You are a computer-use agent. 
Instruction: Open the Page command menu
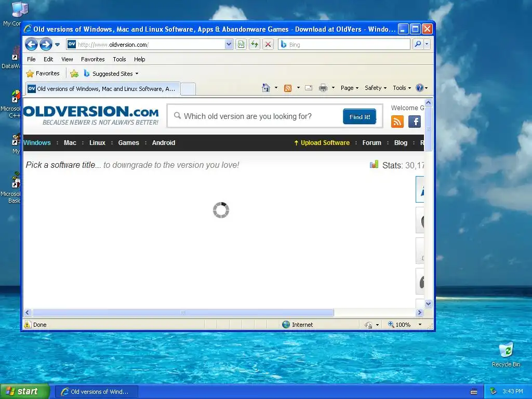[350, 88]
